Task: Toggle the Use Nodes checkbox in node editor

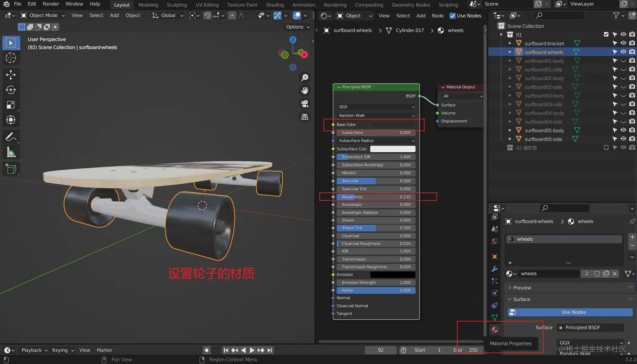Action: click(452, 16)
